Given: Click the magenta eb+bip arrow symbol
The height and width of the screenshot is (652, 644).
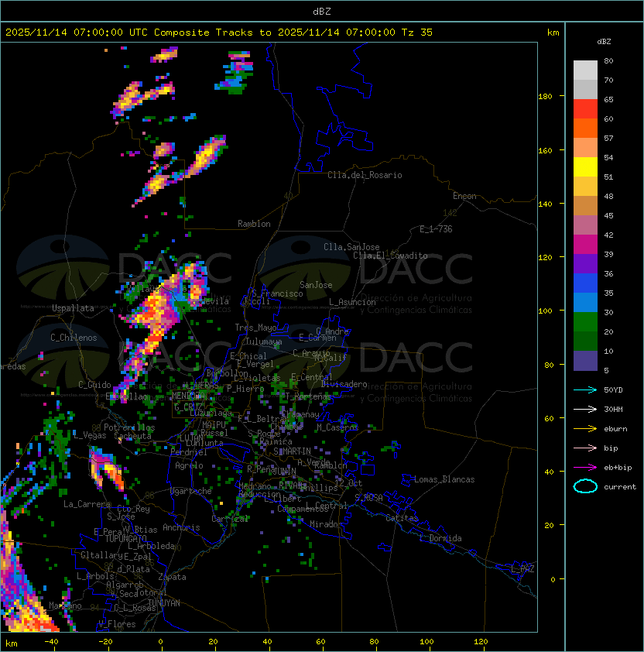Looking at the screenshot, I should 585,468.
